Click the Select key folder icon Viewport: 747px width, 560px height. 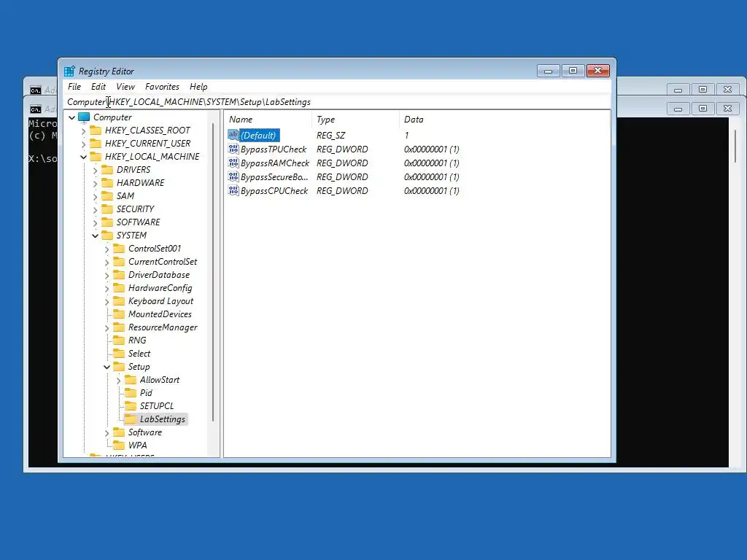(119, 354)
